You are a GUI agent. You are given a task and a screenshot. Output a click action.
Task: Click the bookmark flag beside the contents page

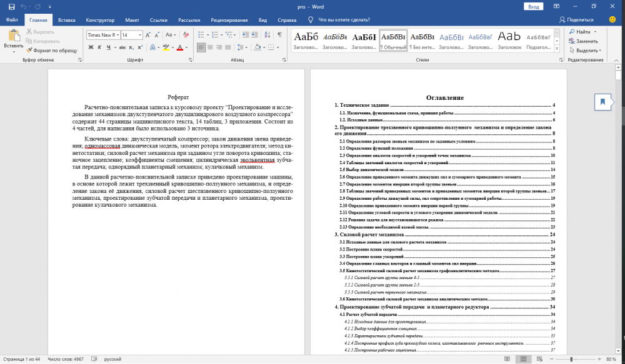[602, 102]
